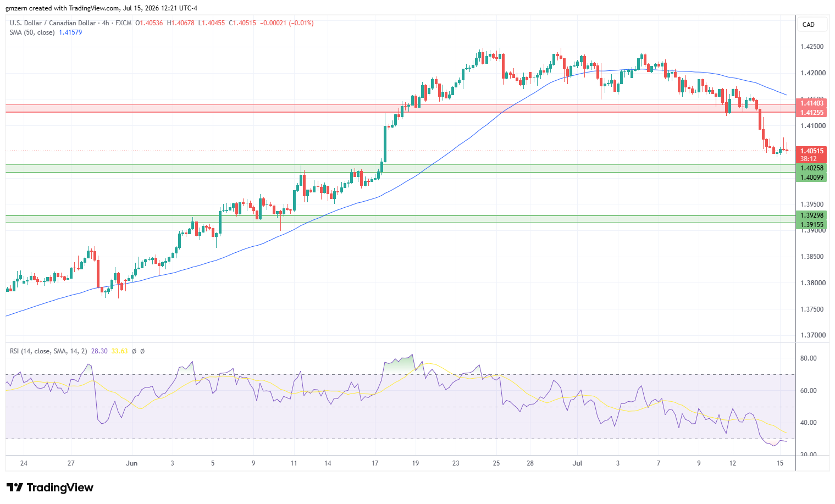
Task: Click the RSI moving average value 33.63
Action: [x=119, y=351]
